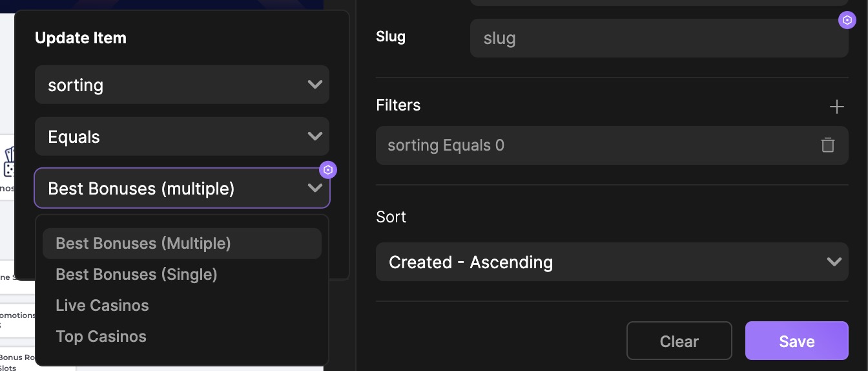Viewport: 868px width, 371px height.
Task: Click chevron arrow on sorting dropdown
Action: click(315, 85)
